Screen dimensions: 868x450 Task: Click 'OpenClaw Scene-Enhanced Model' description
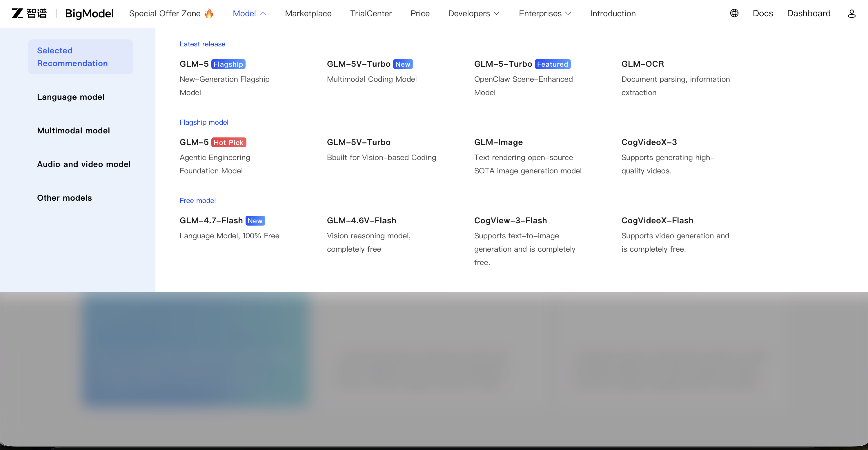[x=523, y=86]
